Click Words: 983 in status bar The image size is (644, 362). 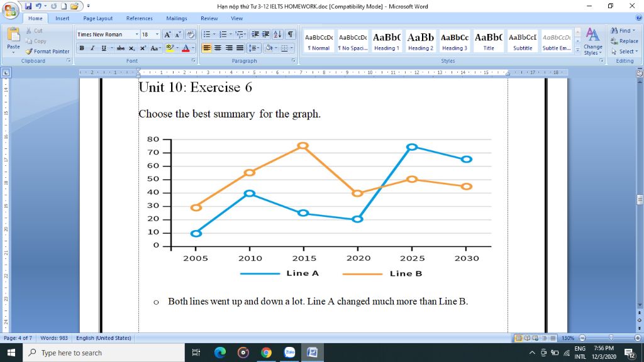(54, 337)
